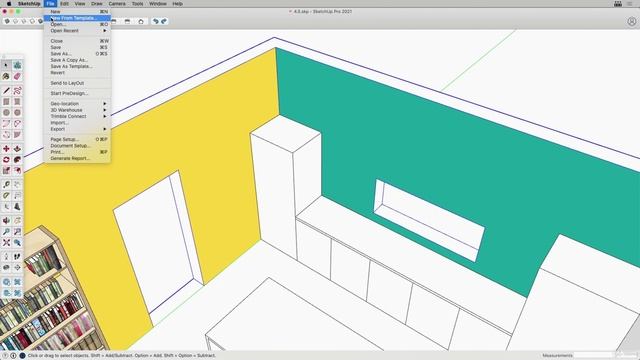Select the Rectangle tool
This screenshot has width=640, height=360.
click(x=6, y=102)
